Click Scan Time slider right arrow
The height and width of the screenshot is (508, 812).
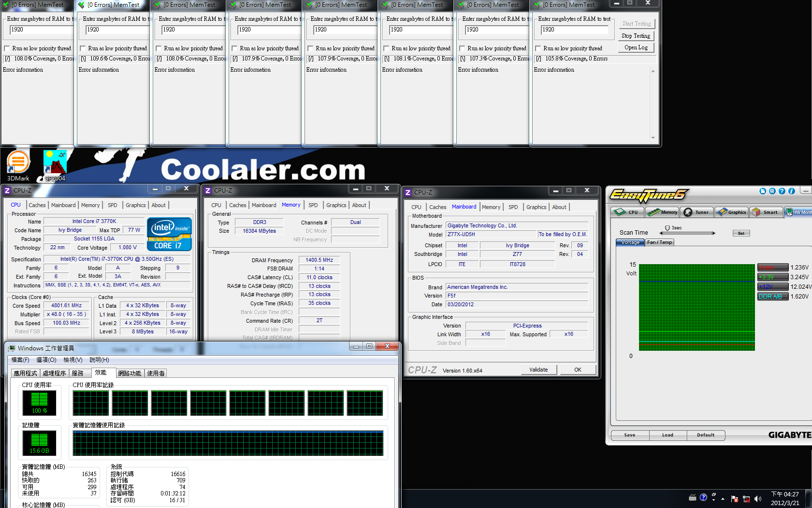tap(714, 233)
